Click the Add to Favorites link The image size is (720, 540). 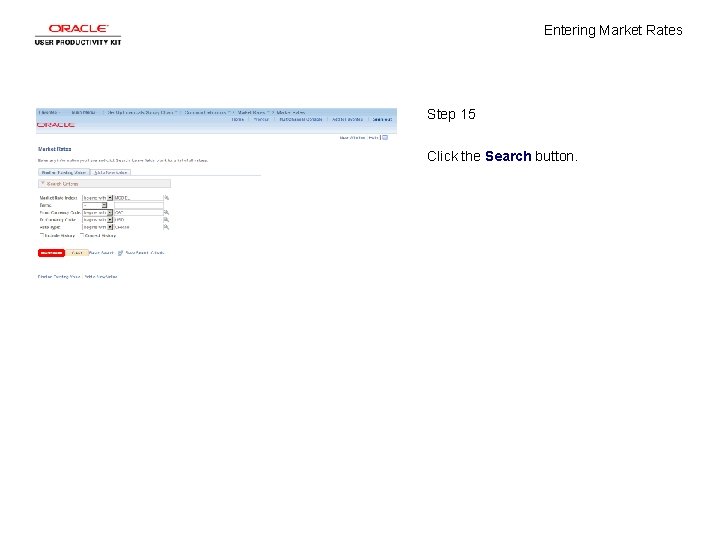[x=348, y=119]
